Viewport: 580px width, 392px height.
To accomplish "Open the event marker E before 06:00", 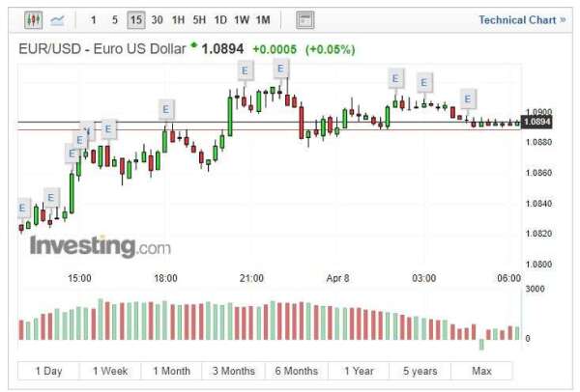I will (x=468, y=98).
